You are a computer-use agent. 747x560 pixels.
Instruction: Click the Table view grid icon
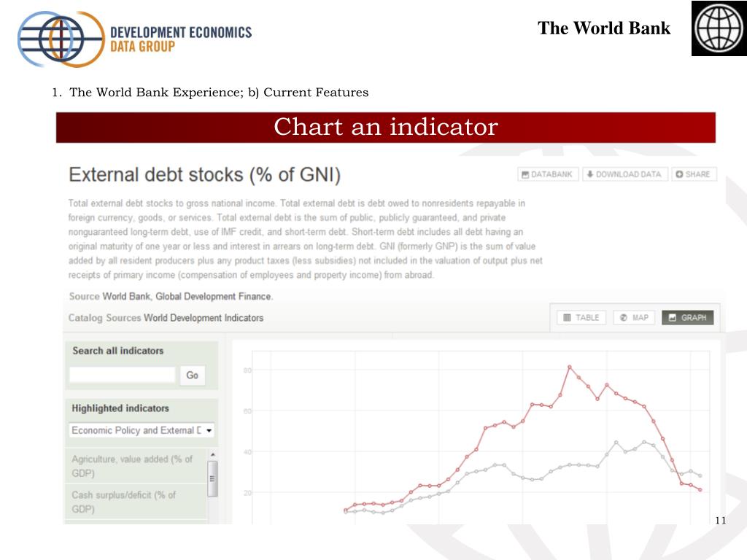tap(567, 318)
